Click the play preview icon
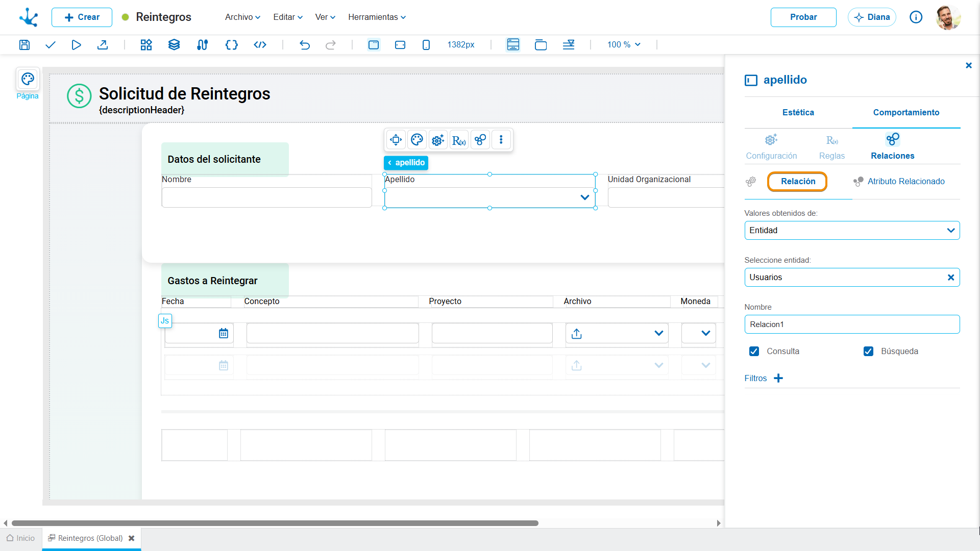Image resolution: width=980 pixels, height=551 pixels. 76,45
